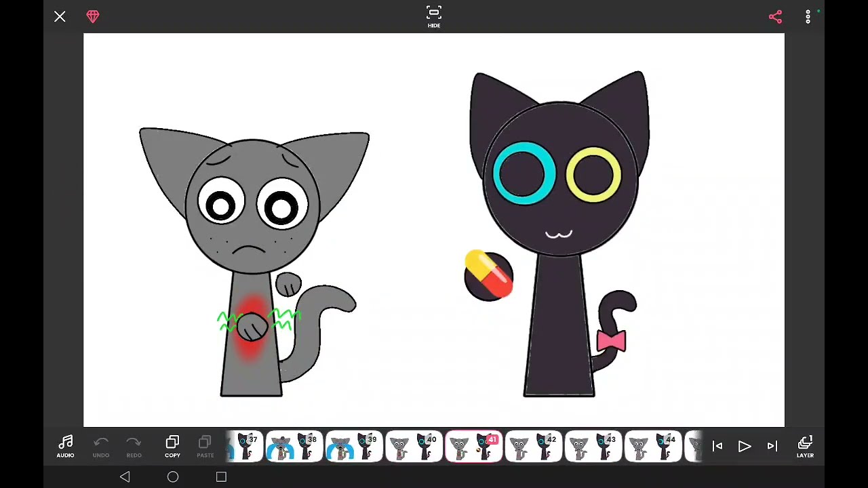
Task: Tap the black cat's yellow eye
Action: click(x=593, y=175)
